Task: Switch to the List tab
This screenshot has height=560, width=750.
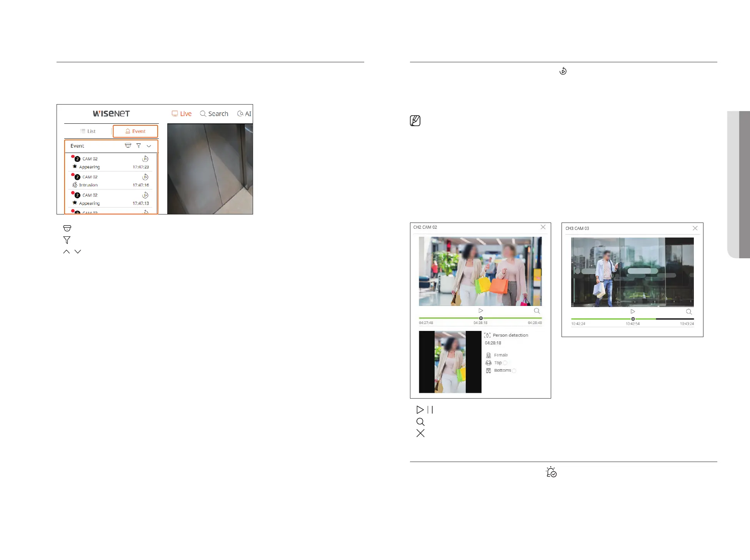Action: click(x=88, y=131)
